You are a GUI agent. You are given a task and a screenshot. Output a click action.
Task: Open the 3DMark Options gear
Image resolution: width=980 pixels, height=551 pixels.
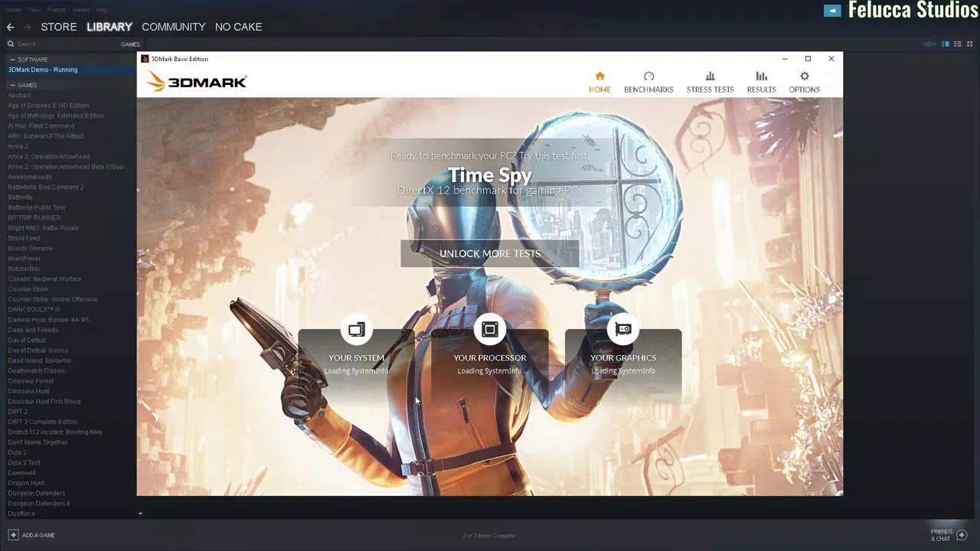click(804, 82)
